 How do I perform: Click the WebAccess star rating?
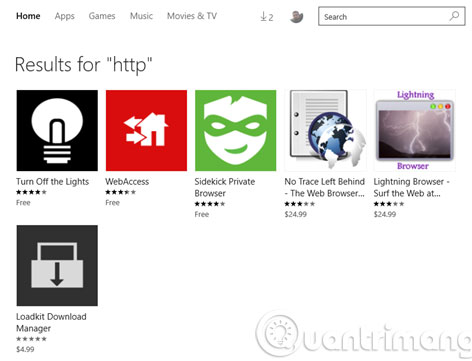click(x=121, y=192)
